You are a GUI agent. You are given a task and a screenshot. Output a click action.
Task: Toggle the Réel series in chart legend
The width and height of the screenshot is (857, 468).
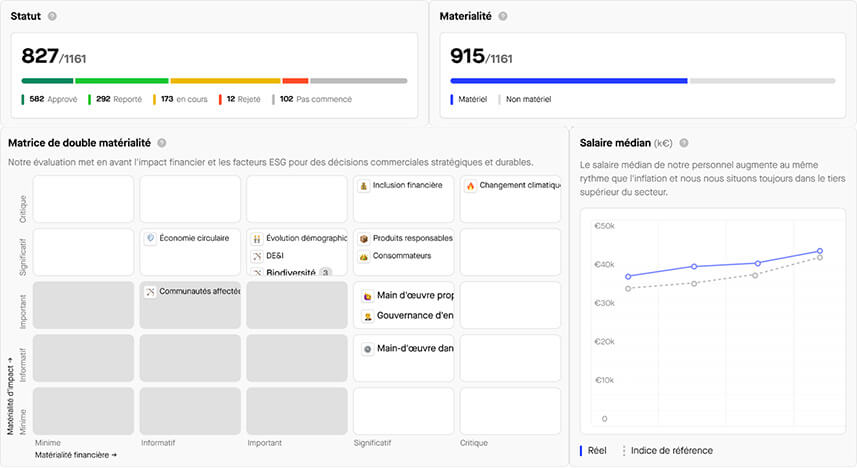(x=596, y=451)
